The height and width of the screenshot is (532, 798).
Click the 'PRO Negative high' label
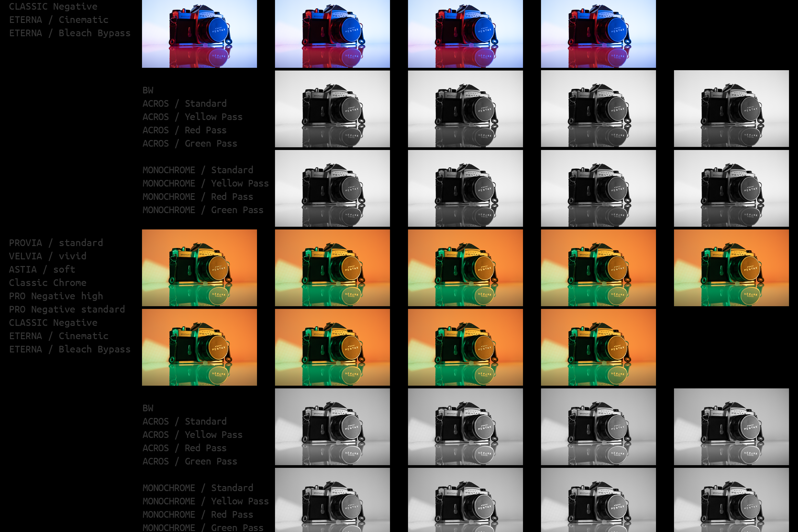[x=56, y=296]
